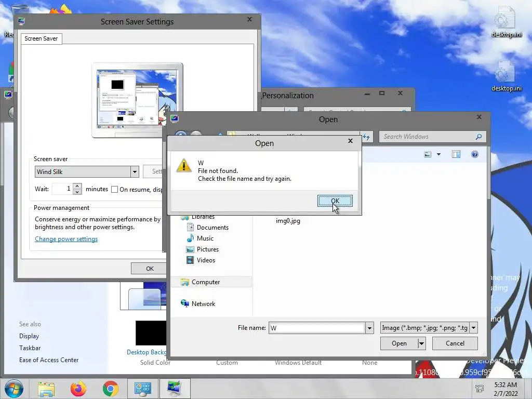Expand the Open button split arrow
The width and height of the screenshot is (532, 399).
pyautogui.click(x=421, y=343)
